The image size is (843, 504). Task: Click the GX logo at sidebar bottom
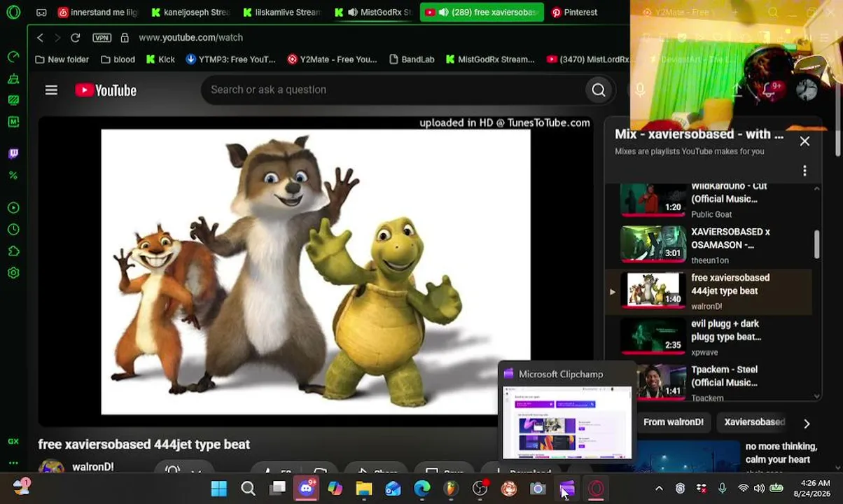click(x=13, y=442)
